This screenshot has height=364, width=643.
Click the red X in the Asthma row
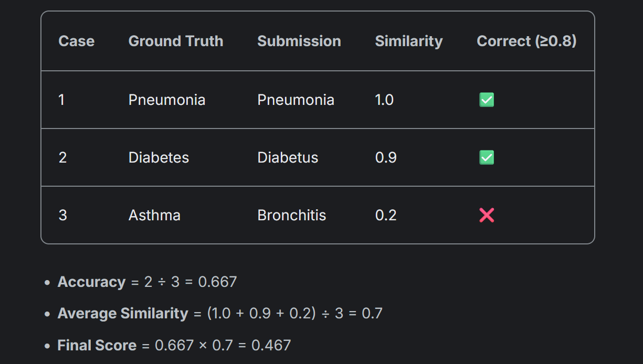click(487, 215)
